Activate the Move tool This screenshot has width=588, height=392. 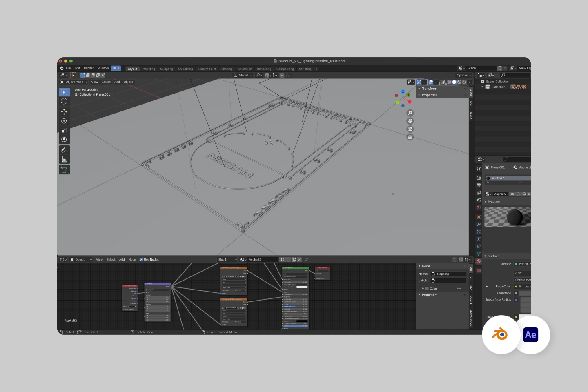point(64,111)
